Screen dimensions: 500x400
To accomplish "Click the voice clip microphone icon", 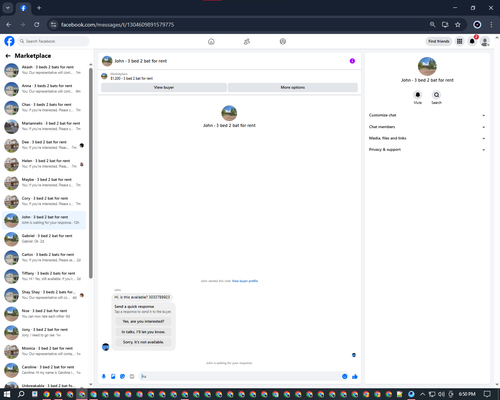I will coord(104,376).
